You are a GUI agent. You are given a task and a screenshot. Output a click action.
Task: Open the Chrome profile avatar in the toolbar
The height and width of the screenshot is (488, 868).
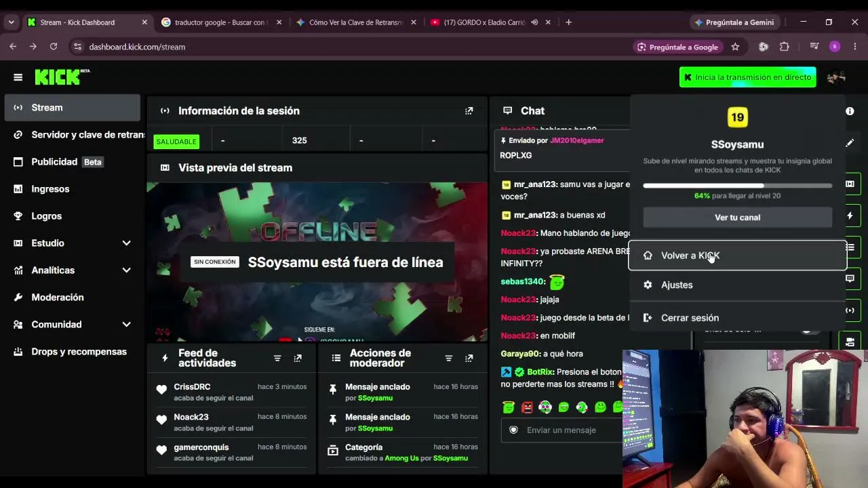click(835, 47)
